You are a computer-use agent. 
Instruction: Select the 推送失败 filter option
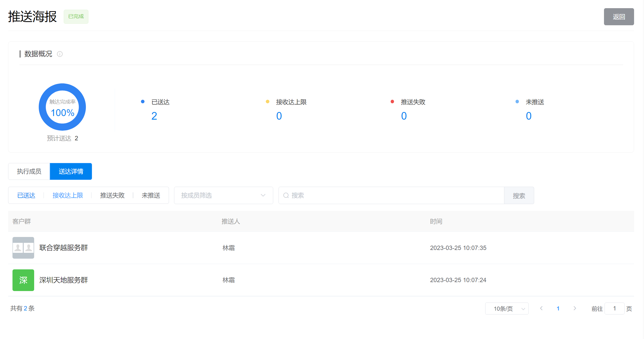(x=112, y=195)
